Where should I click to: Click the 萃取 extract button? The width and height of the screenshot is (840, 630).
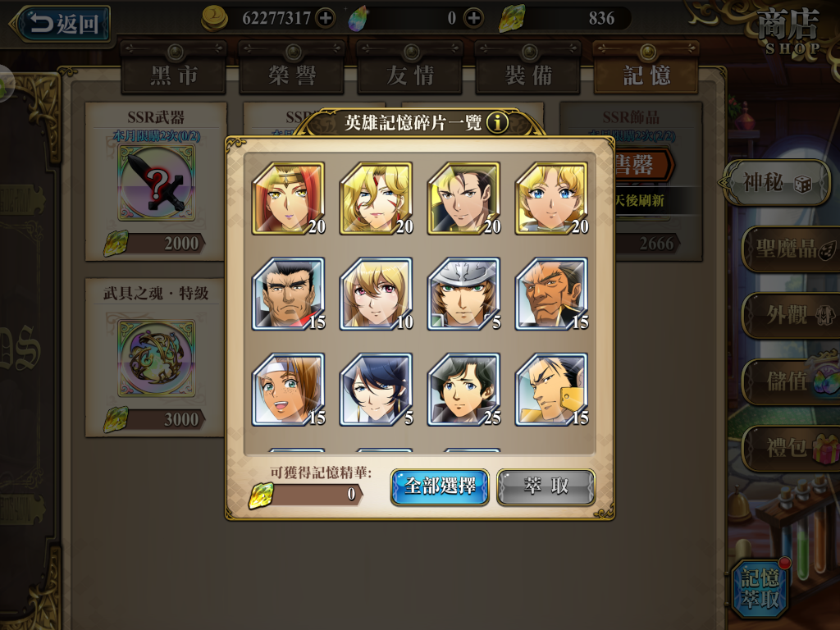pos(546,486)
